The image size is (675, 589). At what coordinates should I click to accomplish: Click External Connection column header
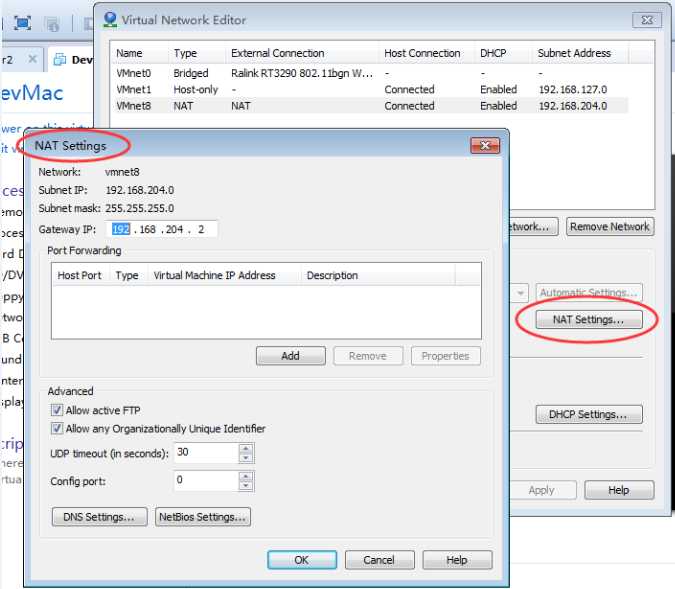pos(303,53)
